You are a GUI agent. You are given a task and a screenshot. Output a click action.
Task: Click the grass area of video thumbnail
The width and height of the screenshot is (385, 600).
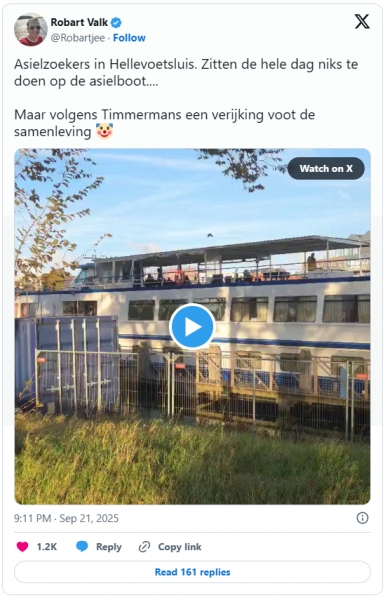(x=192, y=463)
